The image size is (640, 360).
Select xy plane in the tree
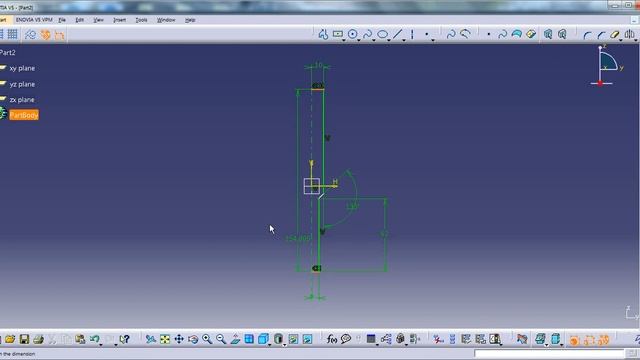[x=22, y=68]
